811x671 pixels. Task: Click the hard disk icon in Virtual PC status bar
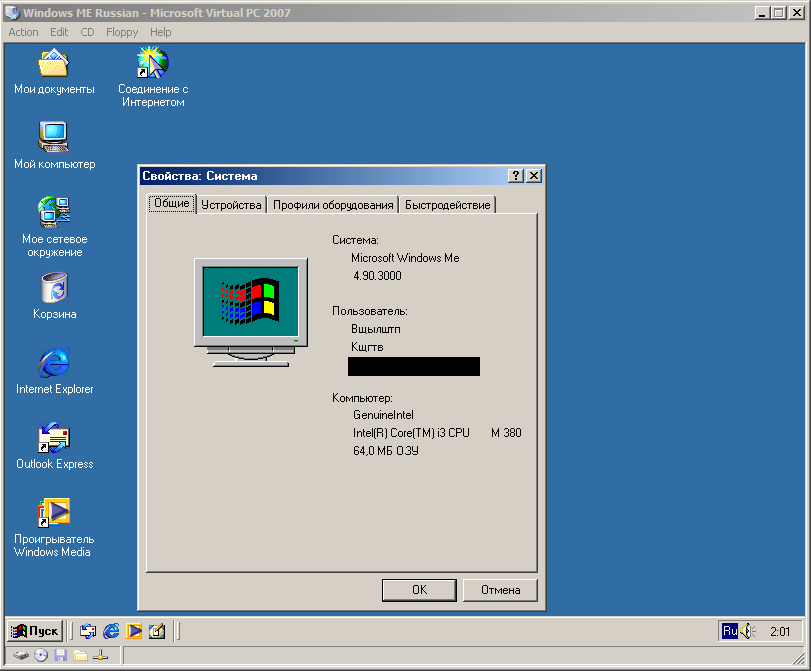coord(21,656)
